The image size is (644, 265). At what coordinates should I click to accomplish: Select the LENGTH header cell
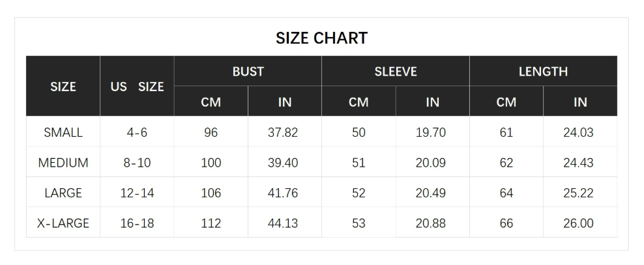pos(543,72)
